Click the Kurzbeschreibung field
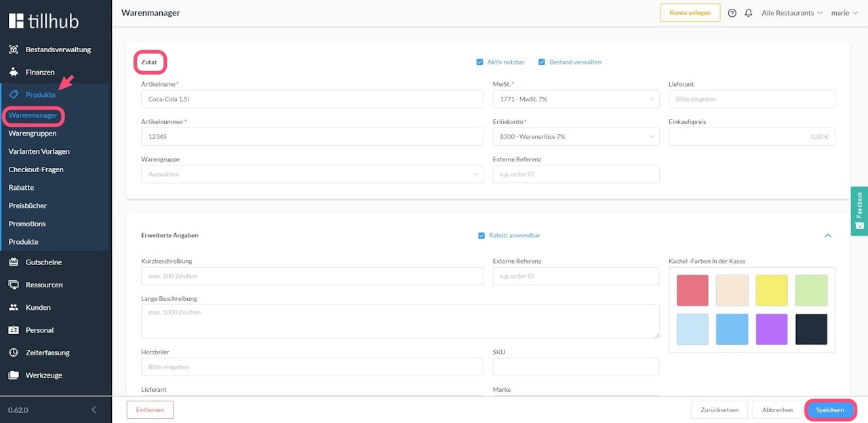The height and width of the screenshot is (423, 868). click(313, 276)
